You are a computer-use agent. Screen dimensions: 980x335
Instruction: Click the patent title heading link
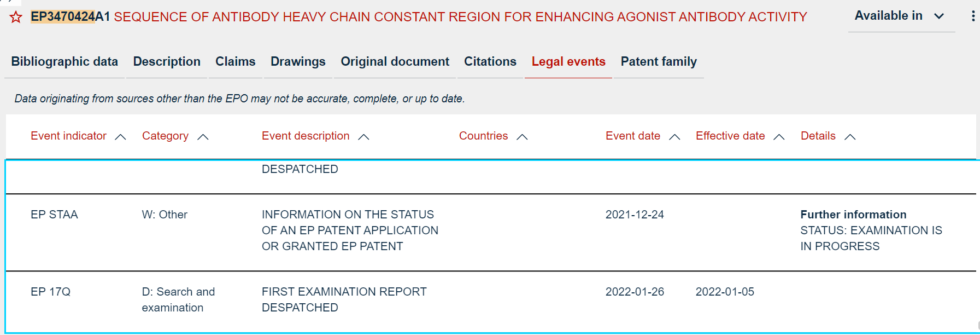point(460,17)
